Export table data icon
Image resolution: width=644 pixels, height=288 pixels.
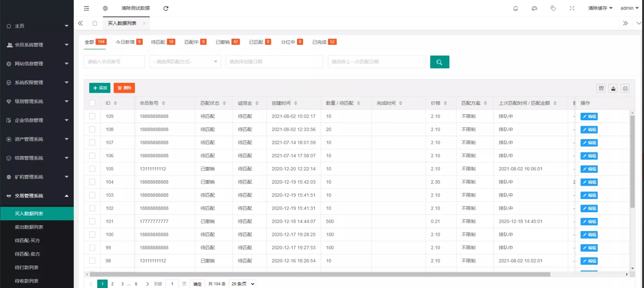[x=613, y=88]
